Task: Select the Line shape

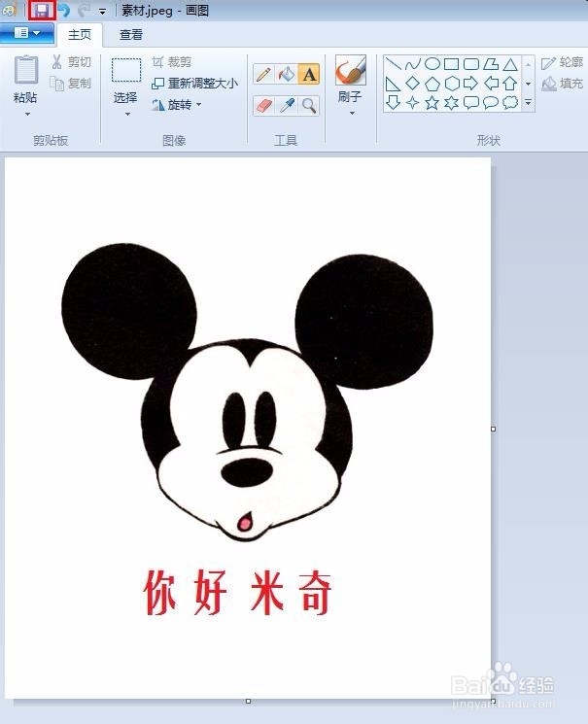Action: point(393,64)
